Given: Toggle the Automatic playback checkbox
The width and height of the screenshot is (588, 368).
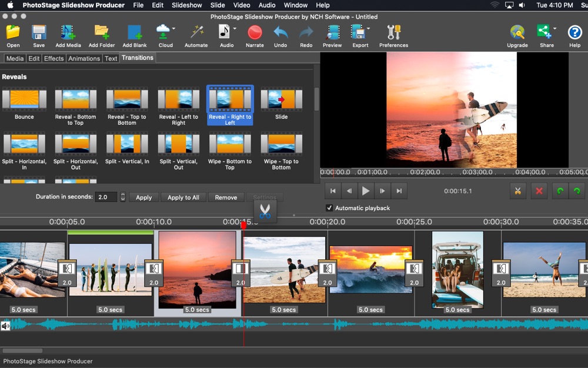Looking at the screenshot, I should pyautogui.click(x=329, y=208).
